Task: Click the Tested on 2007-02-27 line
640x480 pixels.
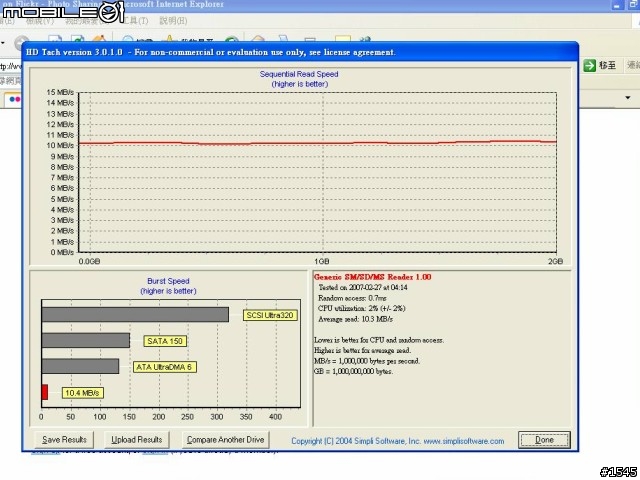Action: [362, 287]
